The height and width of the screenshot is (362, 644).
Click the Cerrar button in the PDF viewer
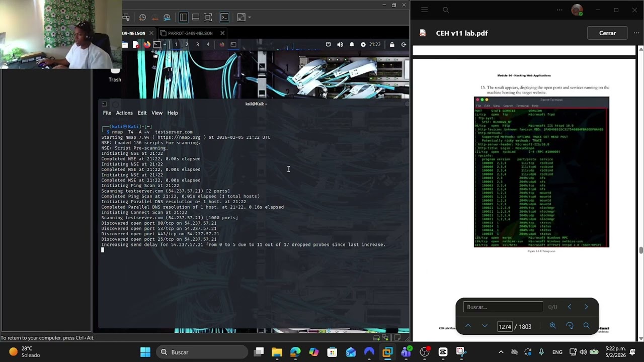point(607,33)
